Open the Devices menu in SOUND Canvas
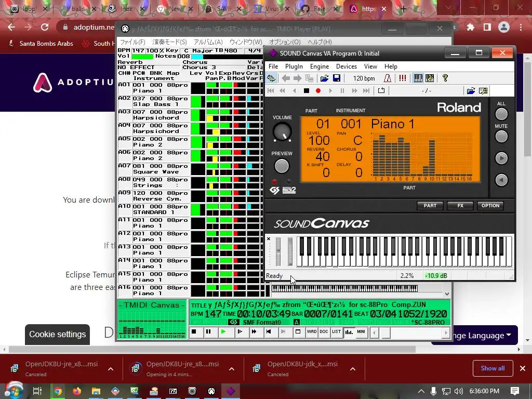Viewport: 532px width, 399px height. coord(347,66)
